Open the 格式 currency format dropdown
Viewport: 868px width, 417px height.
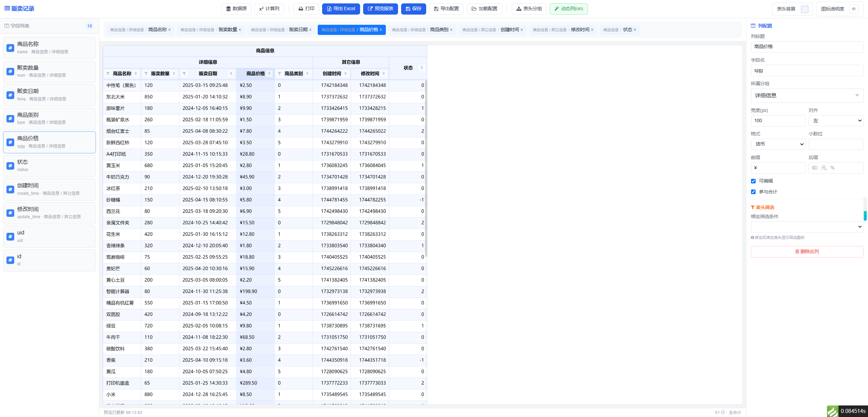[x=778, y=144]
